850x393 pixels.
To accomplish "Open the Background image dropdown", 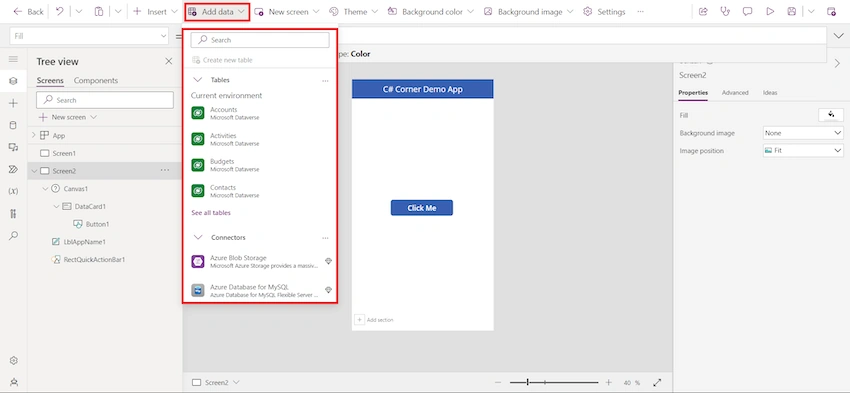I will point(530,11).
